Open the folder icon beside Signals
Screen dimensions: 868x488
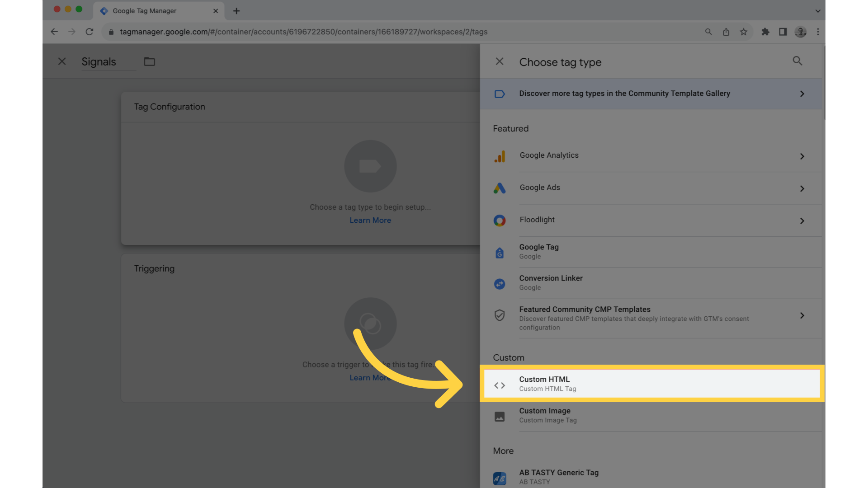[x=150, y=61]
